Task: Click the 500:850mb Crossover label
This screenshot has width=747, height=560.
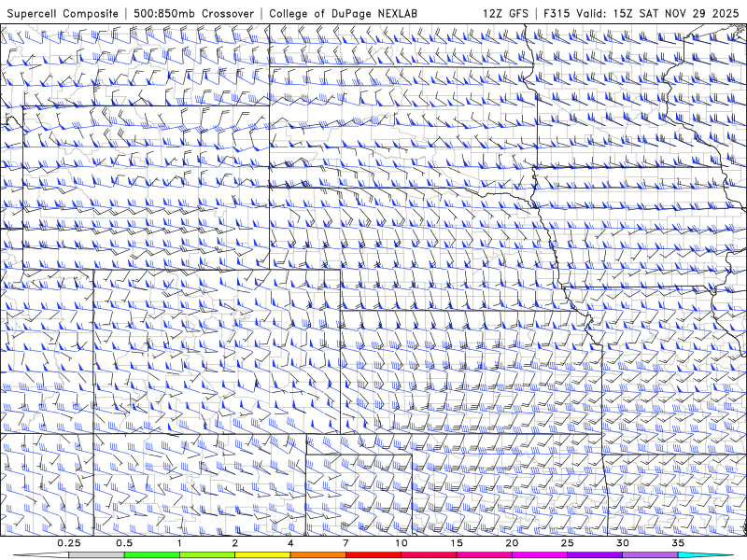Action: pyautogui.click(x=194, y=13)
